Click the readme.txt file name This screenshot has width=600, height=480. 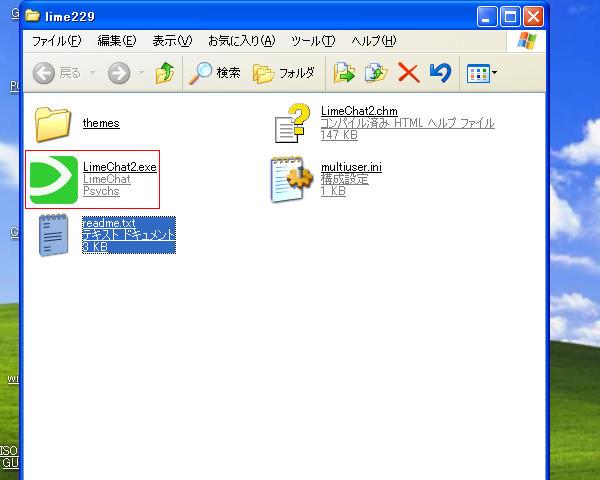(x=109, y=223)
